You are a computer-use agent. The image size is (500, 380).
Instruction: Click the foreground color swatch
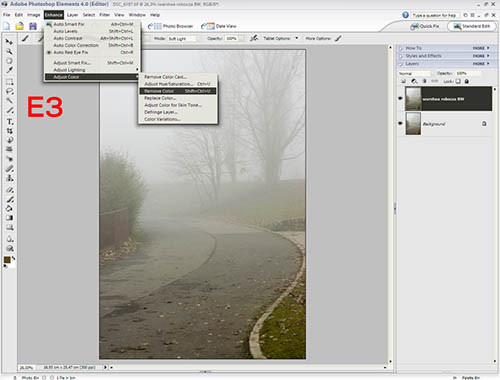(x=7, y=260)
